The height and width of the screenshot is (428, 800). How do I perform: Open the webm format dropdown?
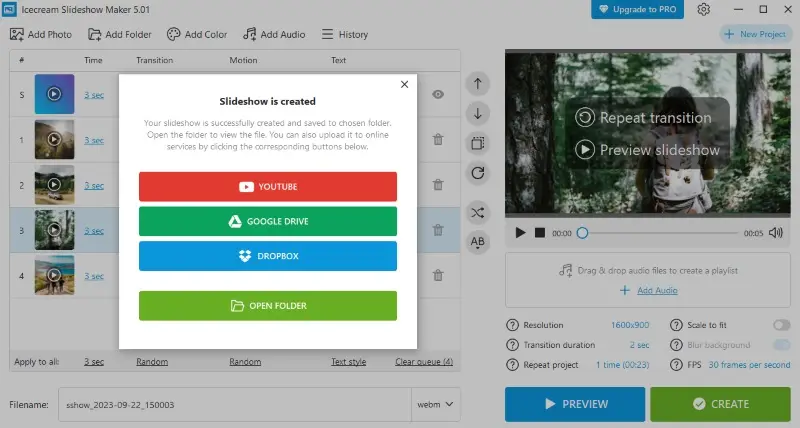pos(436,405)
